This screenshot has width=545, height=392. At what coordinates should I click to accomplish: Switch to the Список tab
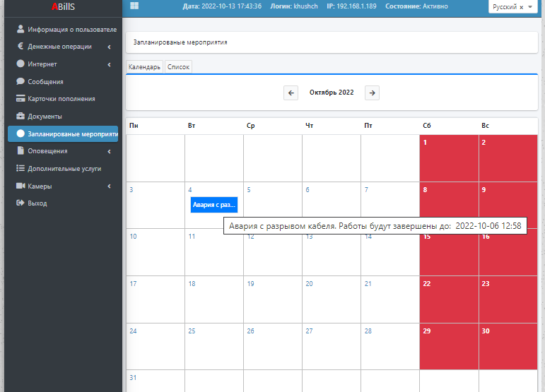178,67
